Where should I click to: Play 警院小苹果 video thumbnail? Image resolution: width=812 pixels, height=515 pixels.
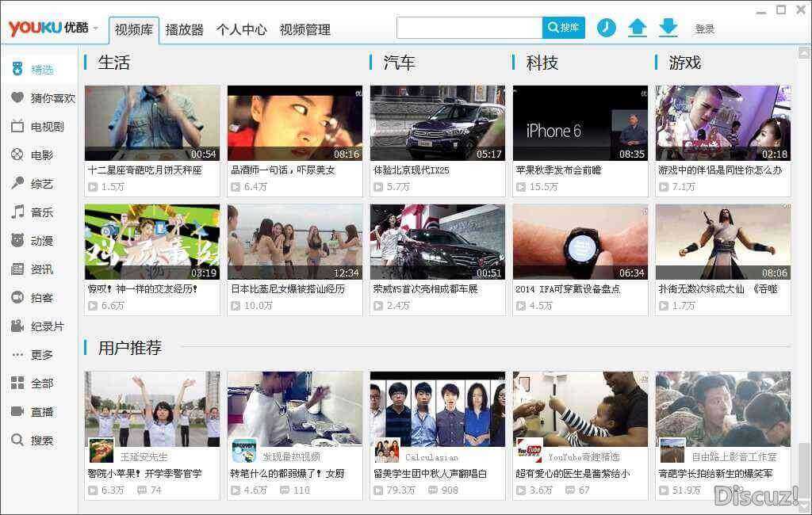point(152,409)
